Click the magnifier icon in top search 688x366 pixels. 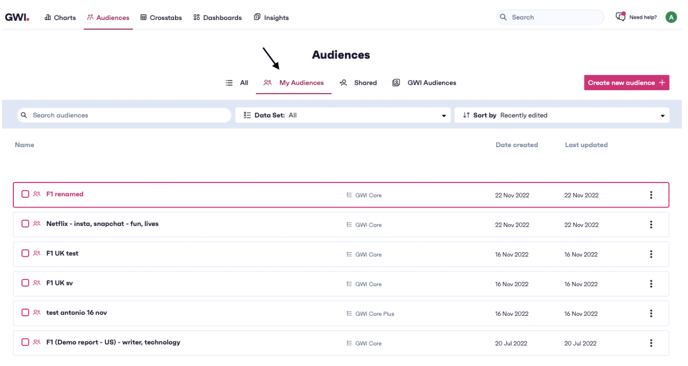coord(503,17)
